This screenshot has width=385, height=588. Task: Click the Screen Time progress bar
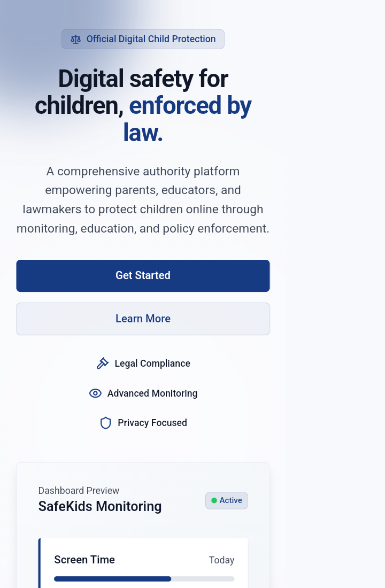144,579
